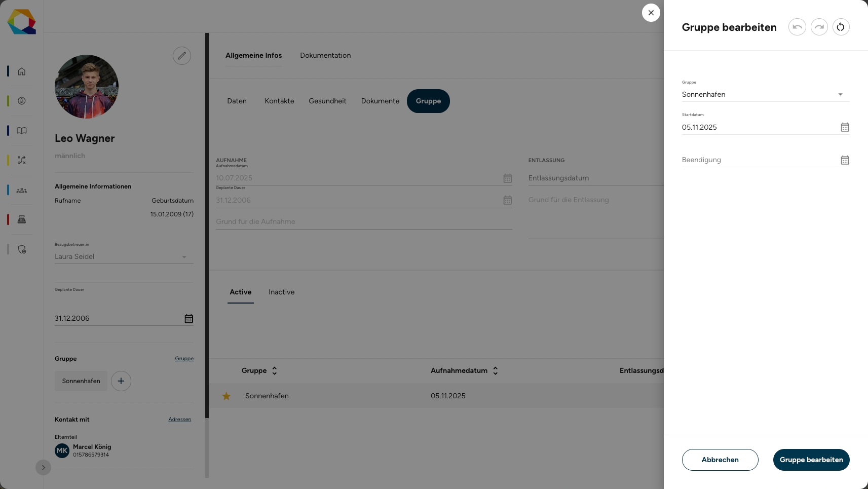Screen dimensions: 868x489
Task: Open the Beendigung calendar picker
Action: pyautogui.click(x=845, y=160)
